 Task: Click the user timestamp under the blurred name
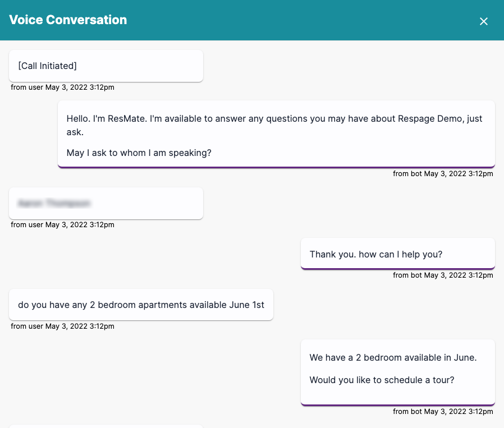pos(62,224)
